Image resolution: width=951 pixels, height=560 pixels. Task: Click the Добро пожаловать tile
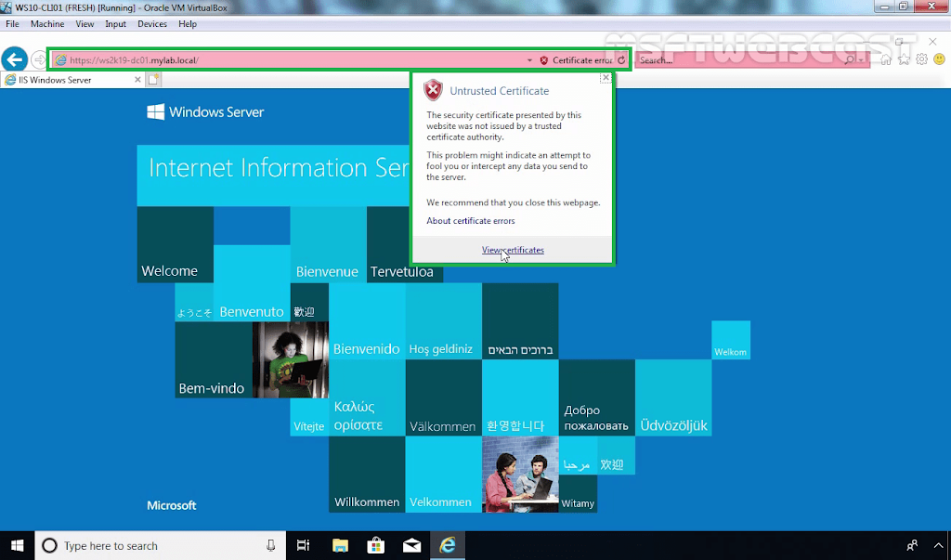[x=597, y=397]
